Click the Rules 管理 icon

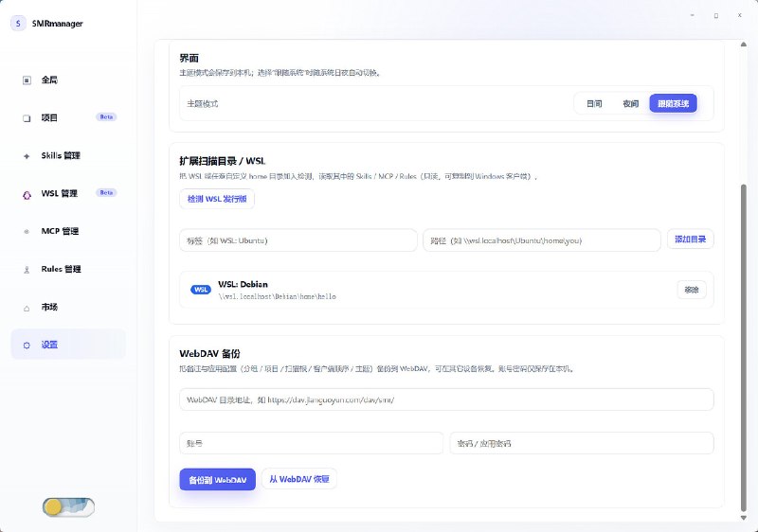click(x=27, y=270)
